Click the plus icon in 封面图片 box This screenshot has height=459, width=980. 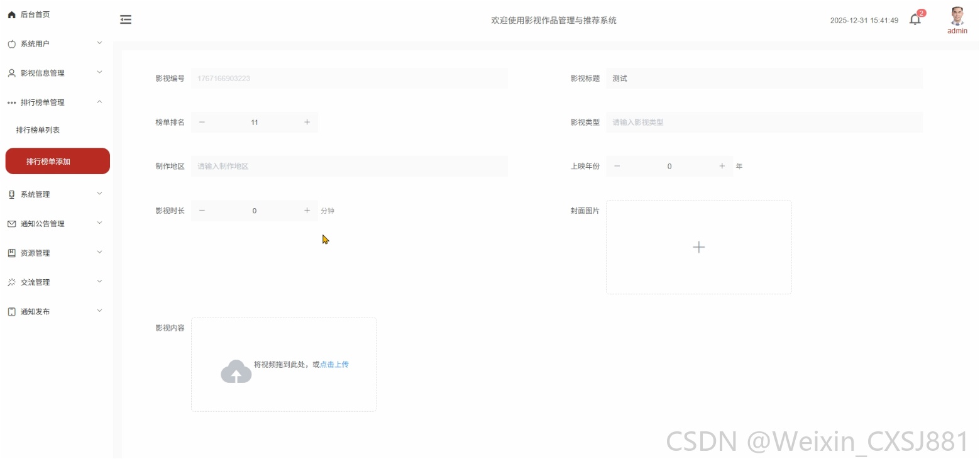(x=699, y=248)
